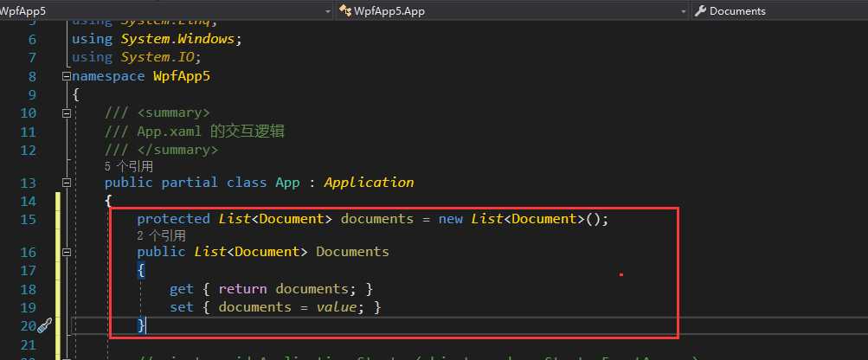Click the wrench property icon beside Documents

pos(700,10)
